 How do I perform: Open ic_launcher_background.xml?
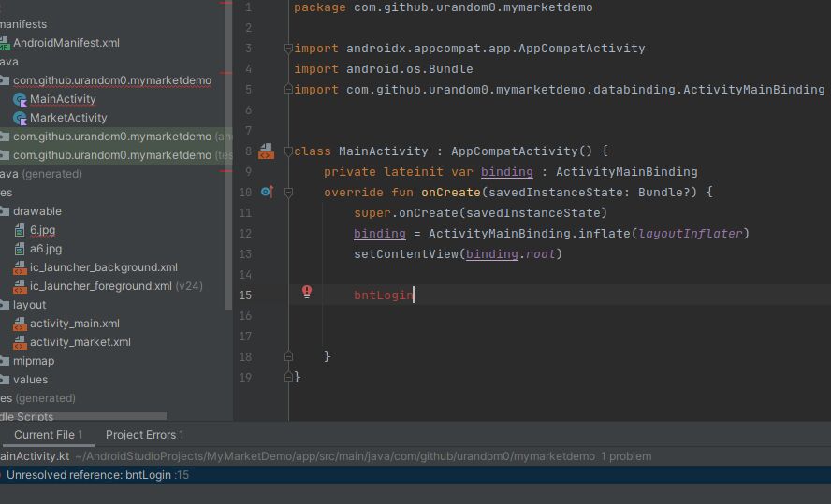[x=103, y=267]
